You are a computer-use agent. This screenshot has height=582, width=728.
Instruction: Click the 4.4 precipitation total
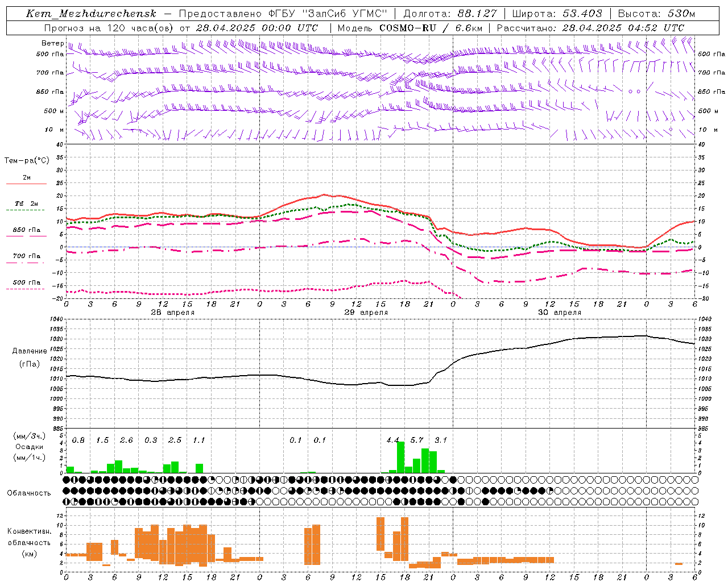tap(392, 440)
